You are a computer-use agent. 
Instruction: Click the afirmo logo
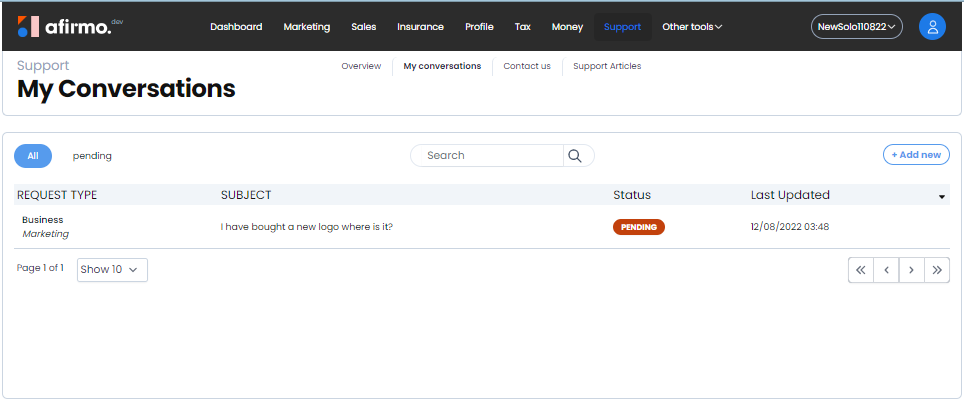click(70, 26)
